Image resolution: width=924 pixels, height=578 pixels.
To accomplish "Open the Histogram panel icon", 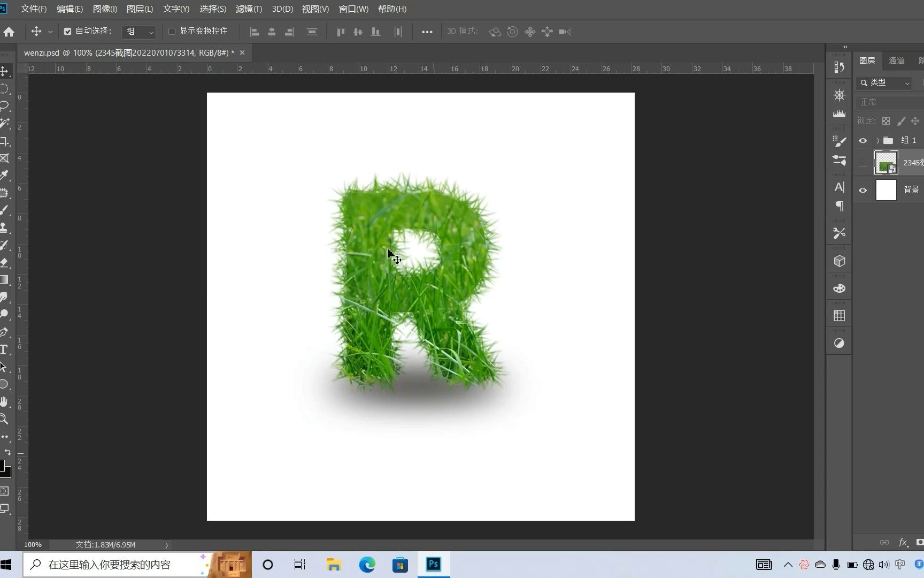I will [x=839, y=113].
